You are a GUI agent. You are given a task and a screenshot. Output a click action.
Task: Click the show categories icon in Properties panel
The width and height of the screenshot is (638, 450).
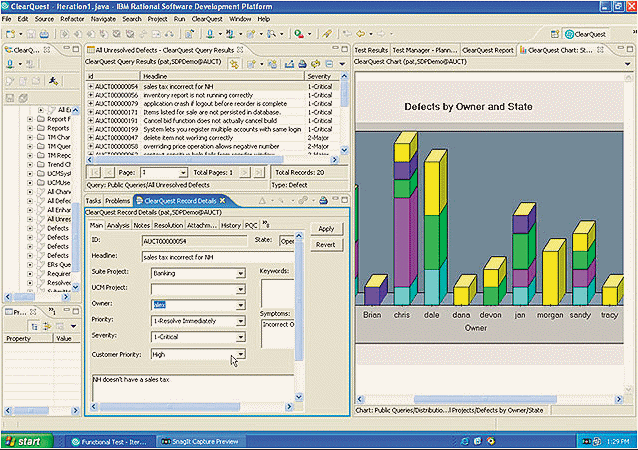point(35,326)
